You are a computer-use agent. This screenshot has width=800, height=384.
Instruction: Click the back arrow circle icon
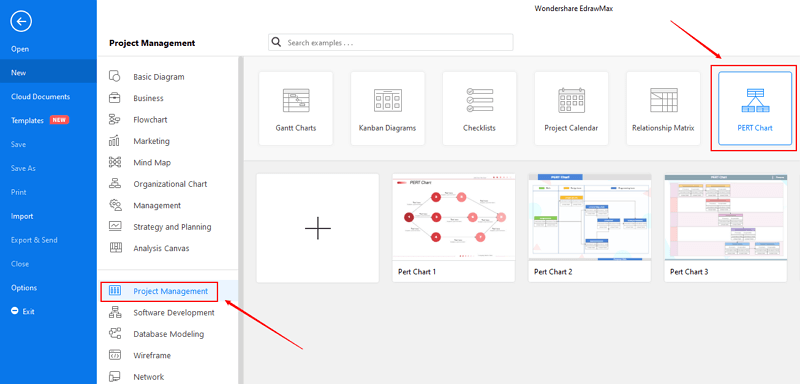click(21, 21)
